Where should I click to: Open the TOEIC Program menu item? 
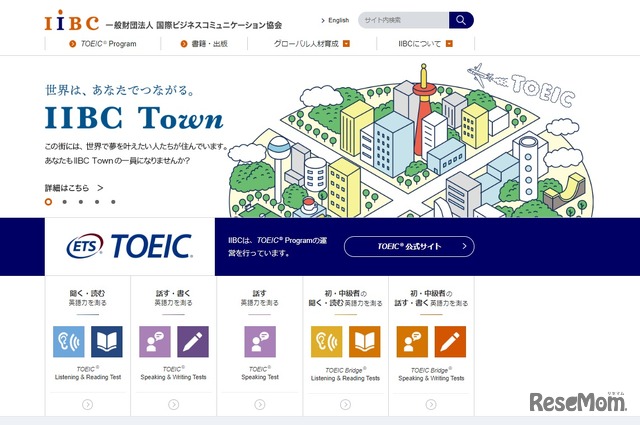point(103,44)
